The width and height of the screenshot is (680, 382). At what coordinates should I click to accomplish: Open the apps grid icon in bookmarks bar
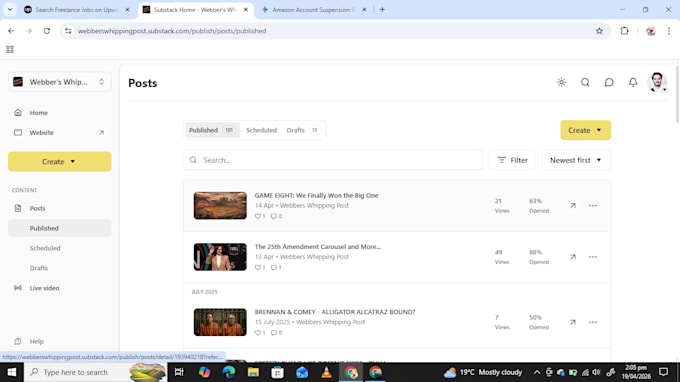10,49
